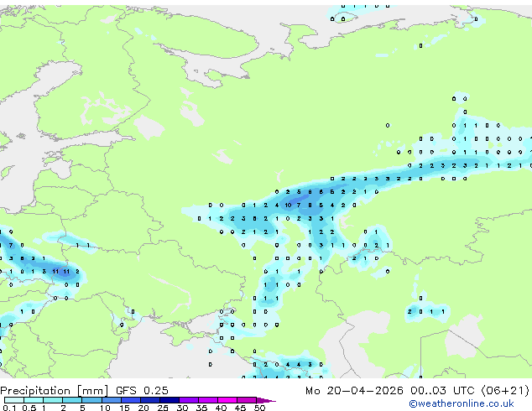532x411 pixels.
Task: Select the 20–25 mm legend color swatch
Action: [149, 400]
